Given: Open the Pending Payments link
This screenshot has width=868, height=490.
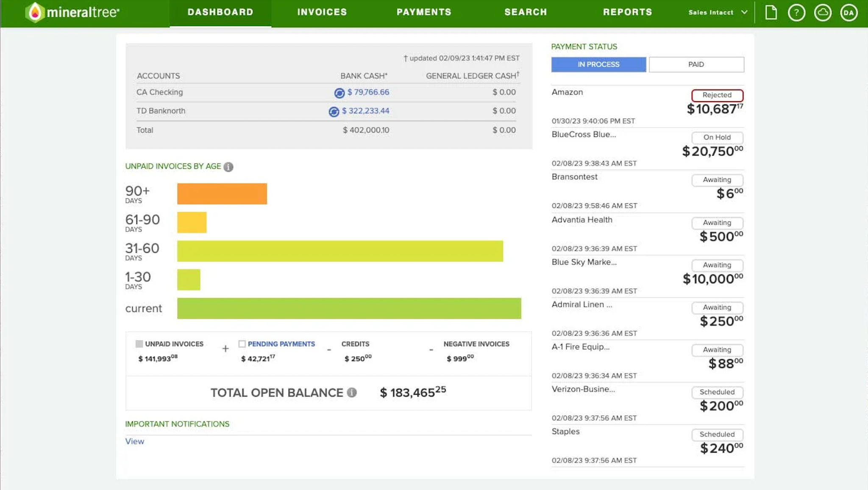Looking at the screenshot, I should point(281,344).
